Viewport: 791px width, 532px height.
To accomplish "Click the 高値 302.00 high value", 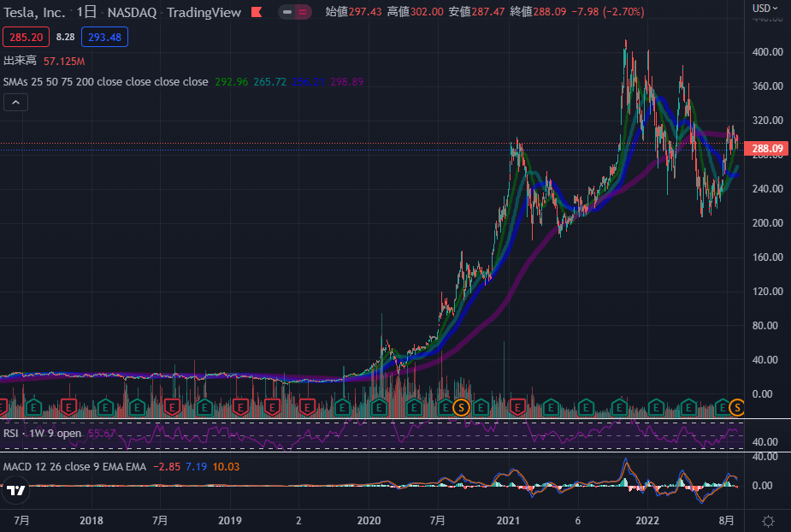I will 416,12.
